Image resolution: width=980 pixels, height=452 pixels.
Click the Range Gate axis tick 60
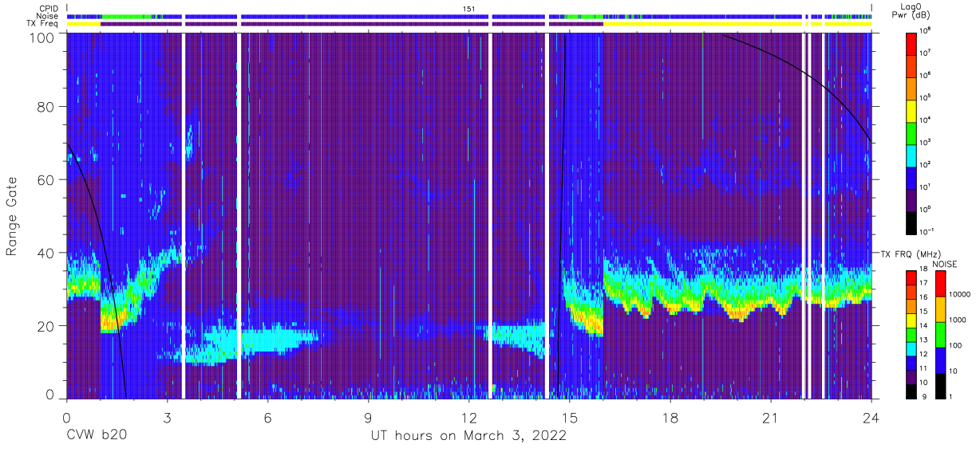pyautogui.click(x=45, y=179)
